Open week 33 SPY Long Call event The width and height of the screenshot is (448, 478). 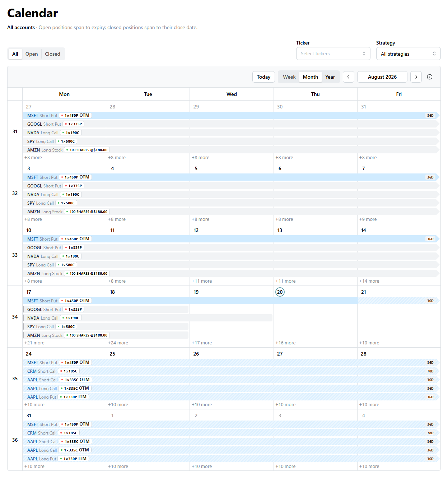231,265
